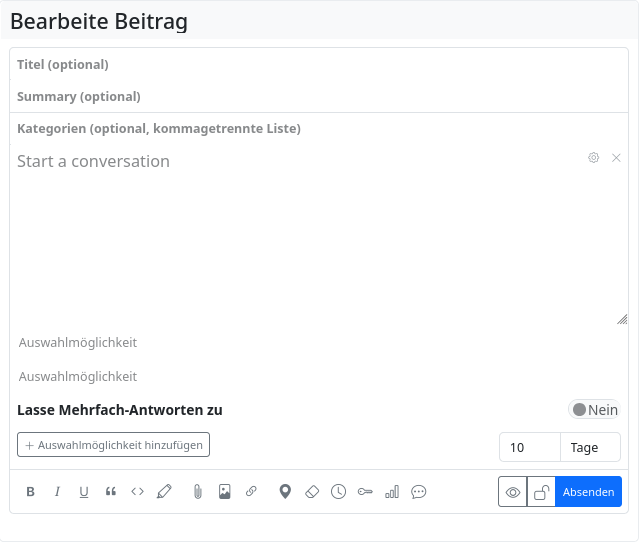This screenshot has height=542, width=639.
Task: Click the Titel (optional) input field
Action: 319,64
